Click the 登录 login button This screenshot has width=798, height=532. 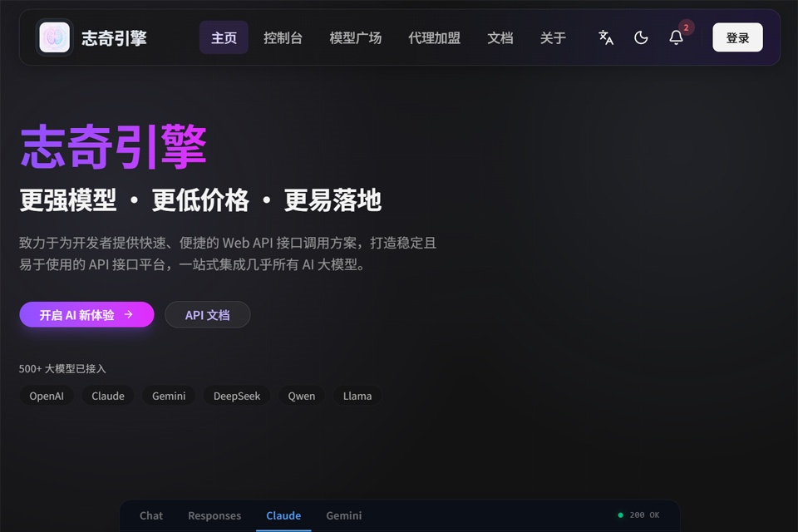(737, 37)
